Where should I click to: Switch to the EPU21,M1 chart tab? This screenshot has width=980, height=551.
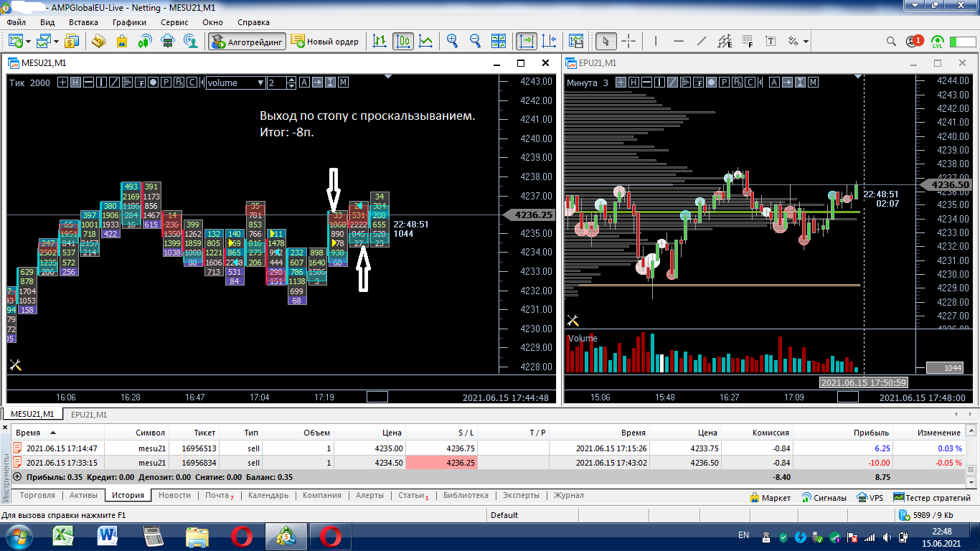click(x=89, y=415)
